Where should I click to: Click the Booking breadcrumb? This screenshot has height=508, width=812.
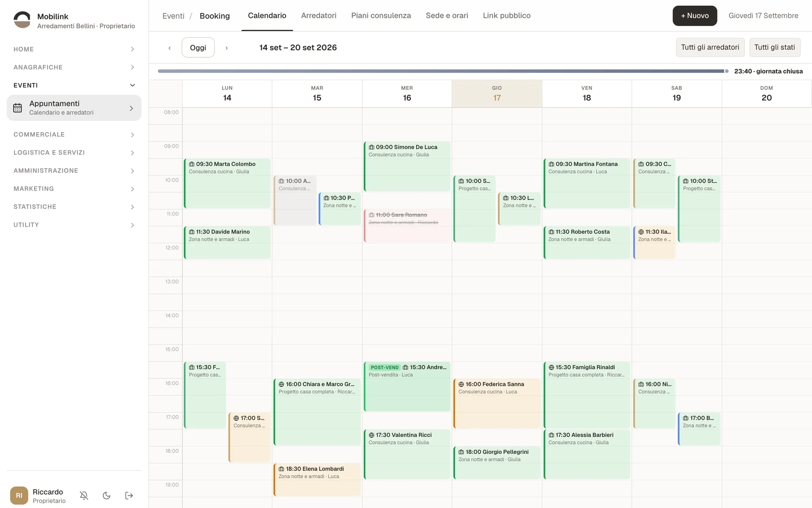[x=214, y=16]
